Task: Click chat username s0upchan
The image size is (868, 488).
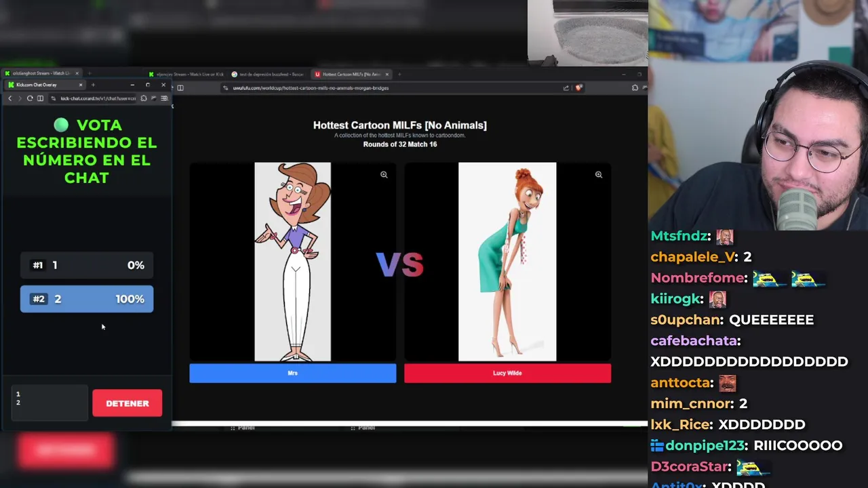Action: click(686, 320)
